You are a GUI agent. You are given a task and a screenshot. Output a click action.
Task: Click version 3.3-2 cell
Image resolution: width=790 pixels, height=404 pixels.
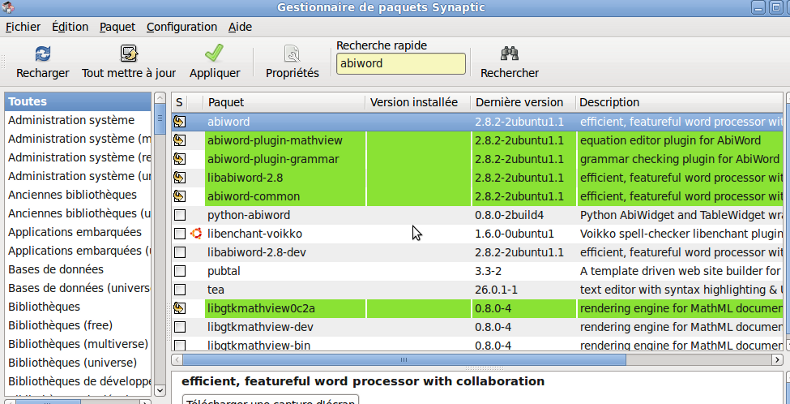pos(488,271)
